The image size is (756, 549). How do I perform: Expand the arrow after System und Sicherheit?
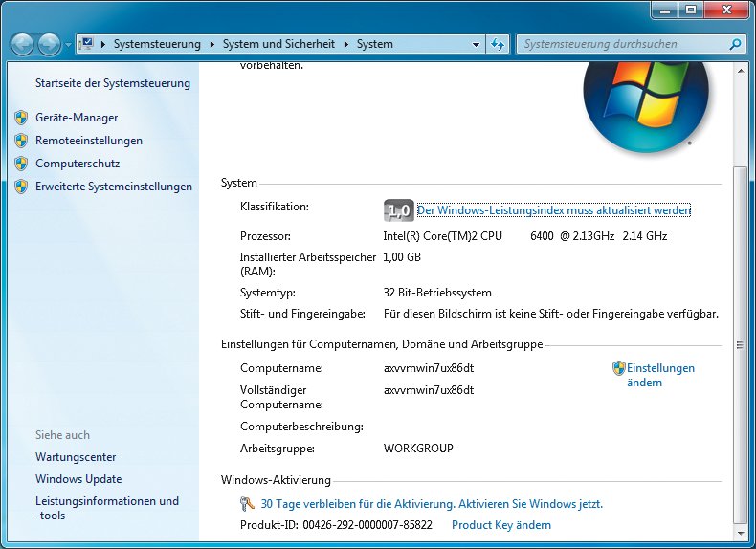point(346,44)
